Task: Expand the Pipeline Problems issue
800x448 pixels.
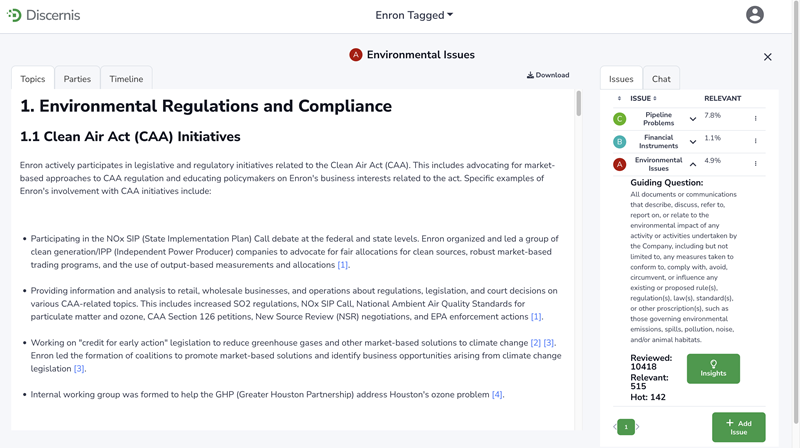Action: 693,119
